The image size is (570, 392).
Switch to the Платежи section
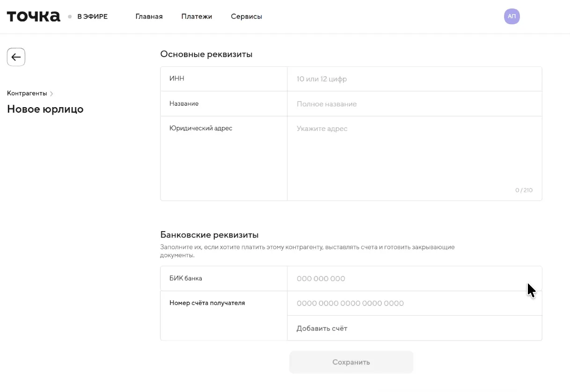[x=197, y=16]
